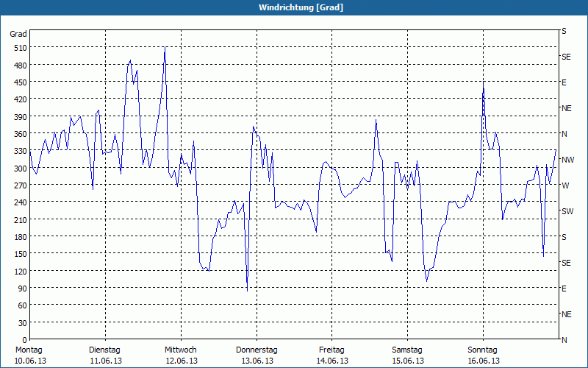Click the date 11.06.13
588x368 pixels.
106,361
